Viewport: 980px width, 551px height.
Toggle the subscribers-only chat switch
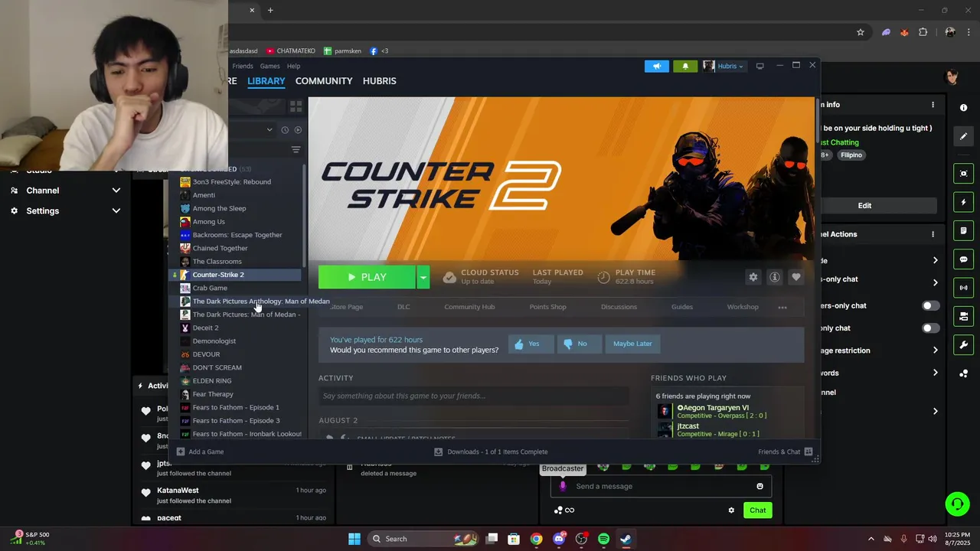pos(930,328)
